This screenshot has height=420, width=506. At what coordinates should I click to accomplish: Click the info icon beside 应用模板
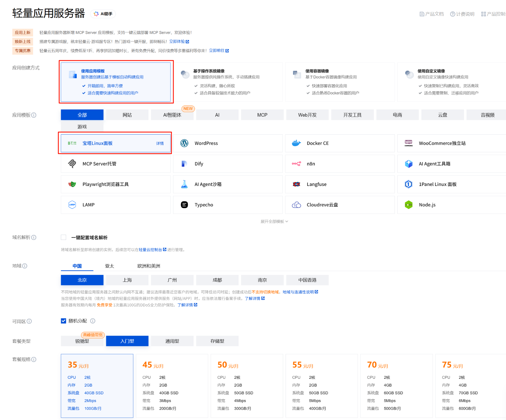pyautogui.click(x=34, y=115)
